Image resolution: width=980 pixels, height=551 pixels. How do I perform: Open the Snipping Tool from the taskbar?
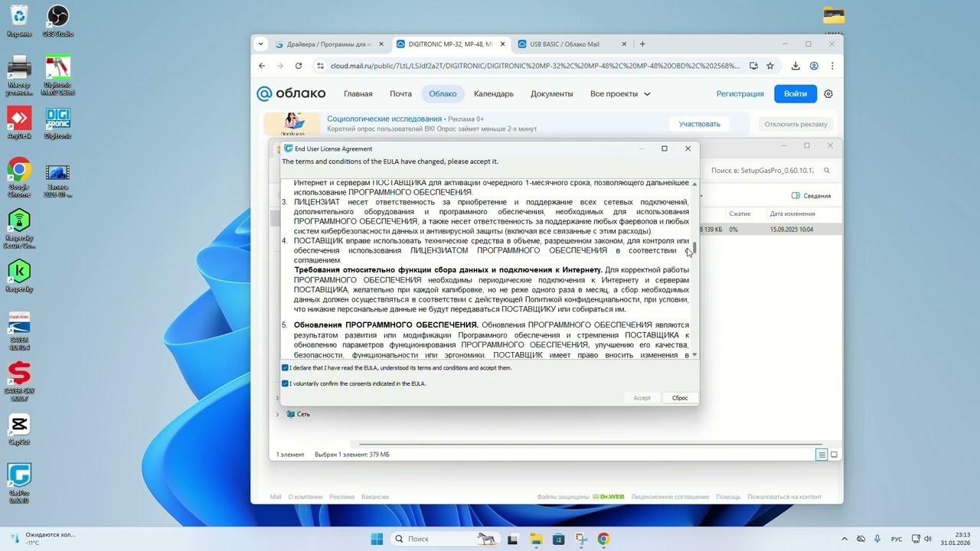(581, 539)
